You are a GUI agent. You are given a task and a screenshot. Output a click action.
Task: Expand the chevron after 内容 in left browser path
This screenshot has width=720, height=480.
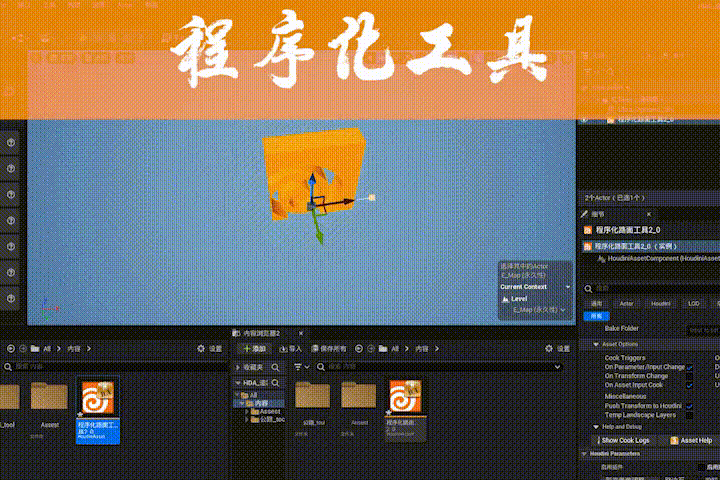[x=89, y=349]
